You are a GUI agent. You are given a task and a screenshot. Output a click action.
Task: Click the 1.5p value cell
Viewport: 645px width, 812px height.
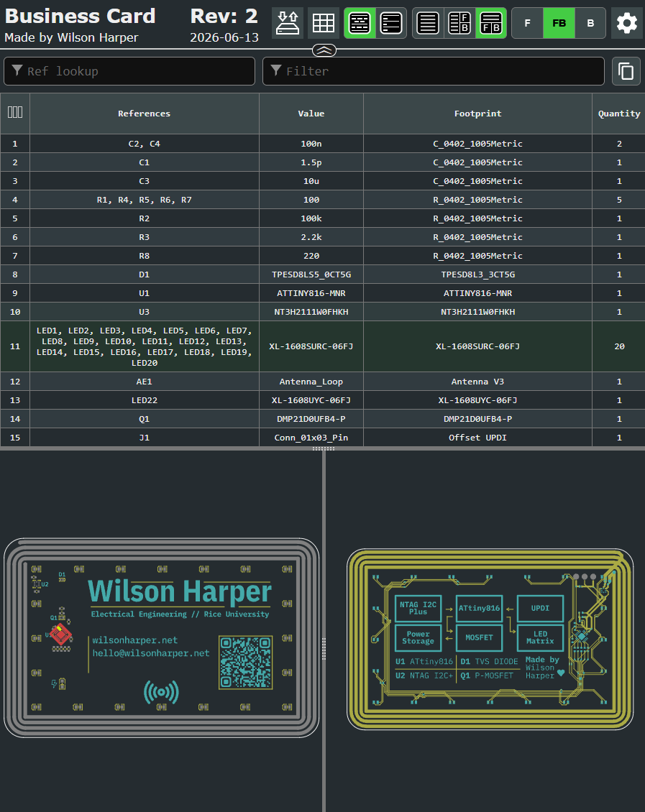(x=311, y=162)
